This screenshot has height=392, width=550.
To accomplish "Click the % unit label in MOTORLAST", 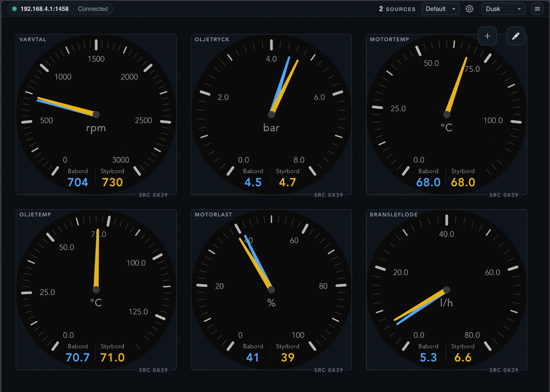I will coord(271,303).
